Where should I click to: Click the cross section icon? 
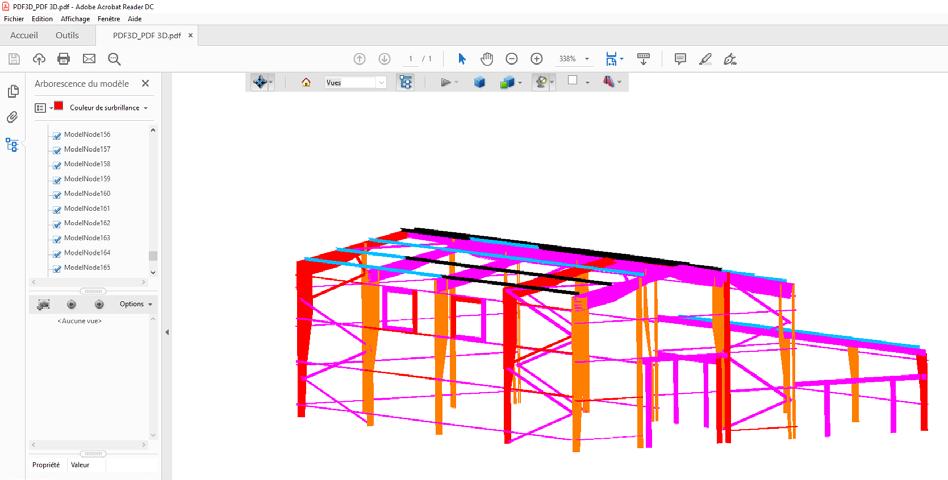[608, 82]
